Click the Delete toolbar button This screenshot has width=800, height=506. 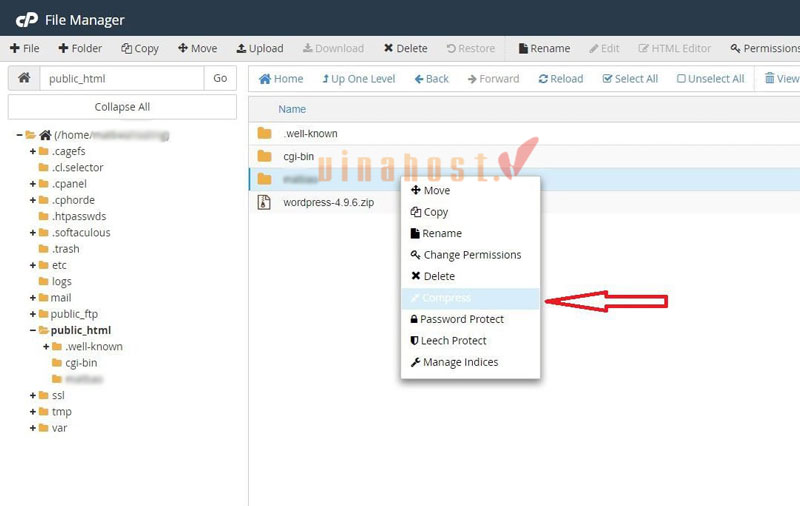[406, 48]
